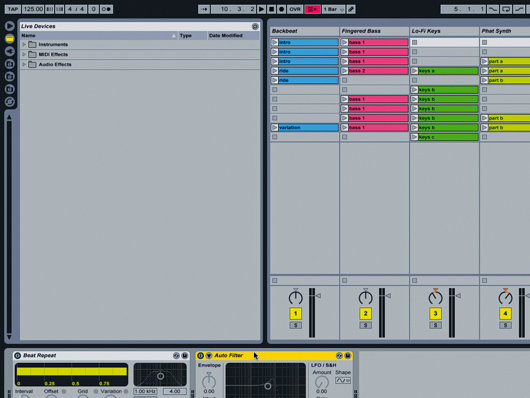Click tempo nudge up button

(59, 9)
